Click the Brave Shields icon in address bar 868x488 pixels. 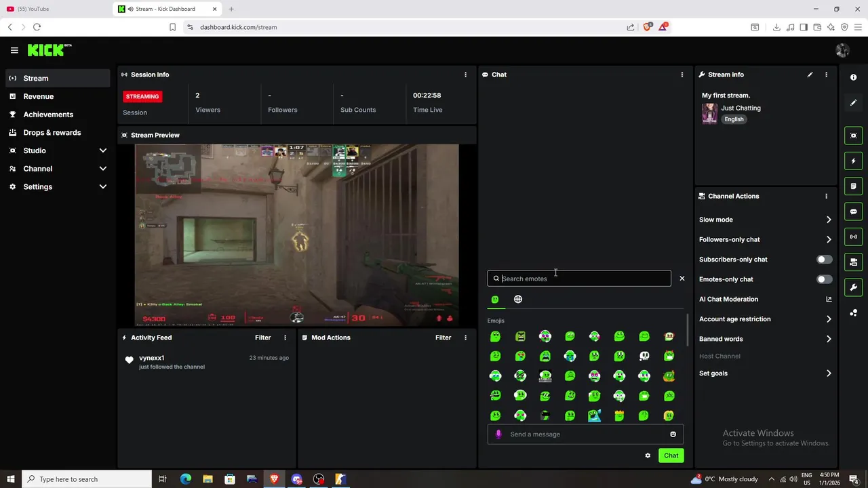click(647, 27)
